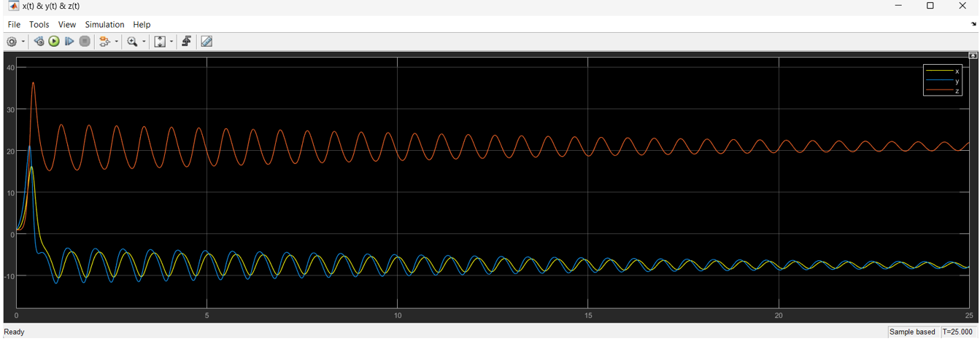Viewport: 980px width, 344px height.
Task: Click the maximize axes button above legend
Action: (x=972, y=55)
